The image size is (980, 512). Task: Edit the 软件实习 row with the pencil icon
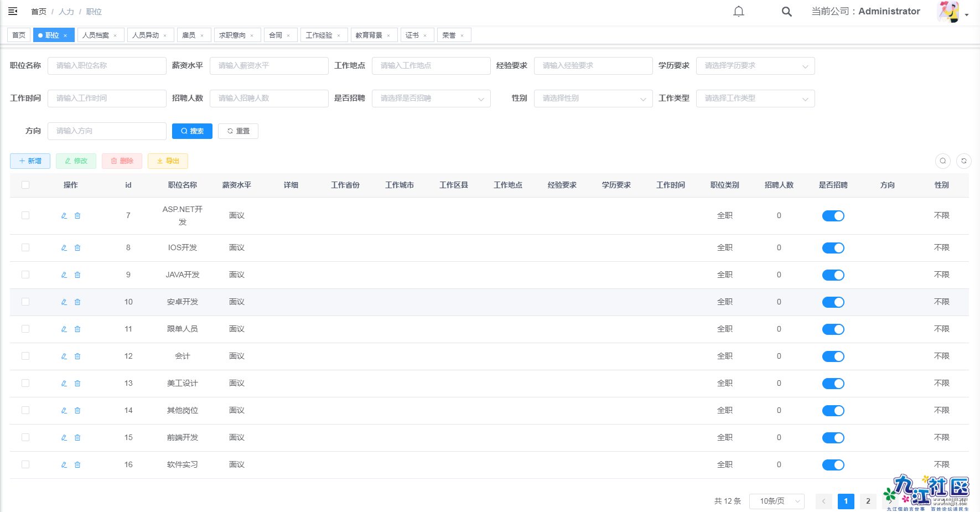(64, 465)
